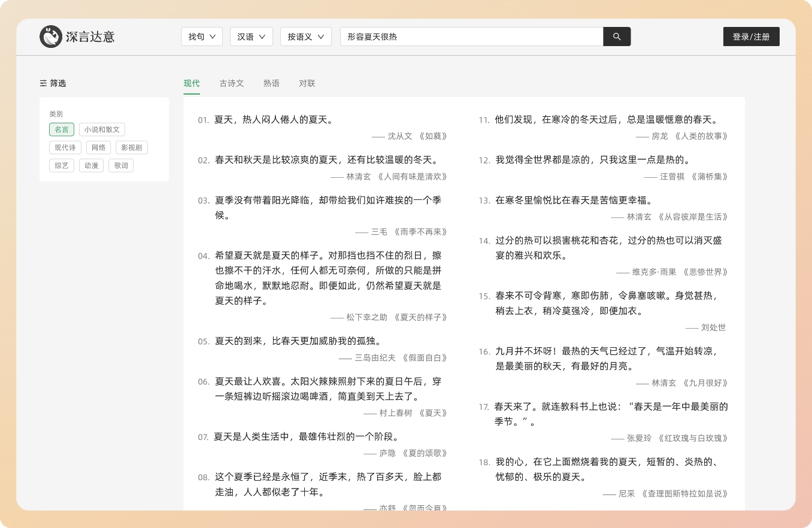Screen dimensions: 812x528
Task: Click the 筛选 filter icon
Action: coord(43,83)
